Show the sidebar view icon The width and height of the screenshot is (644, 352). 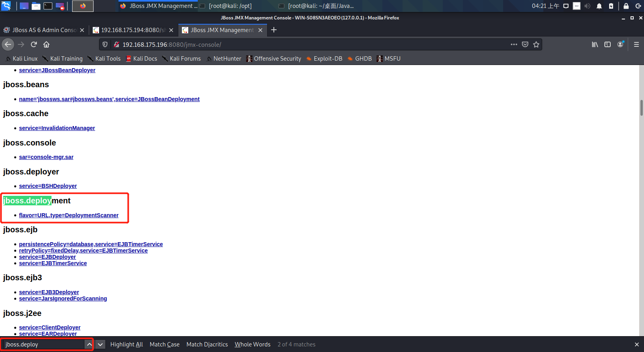pyautogui.click(x=608, y=44)
